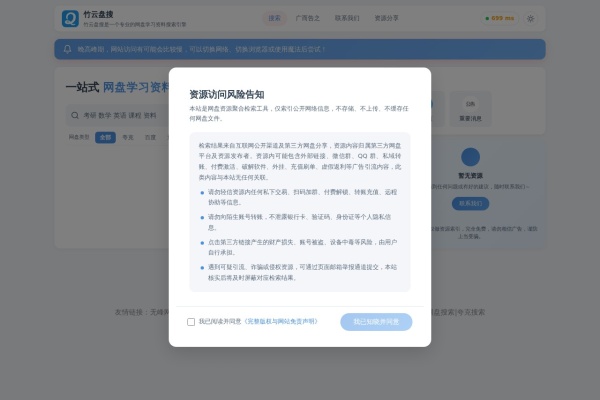Image resolution: width=600 pixels, height=400 pixels.
Task: Click the blue circle above 暂无资源
Action: click(470, 157)
